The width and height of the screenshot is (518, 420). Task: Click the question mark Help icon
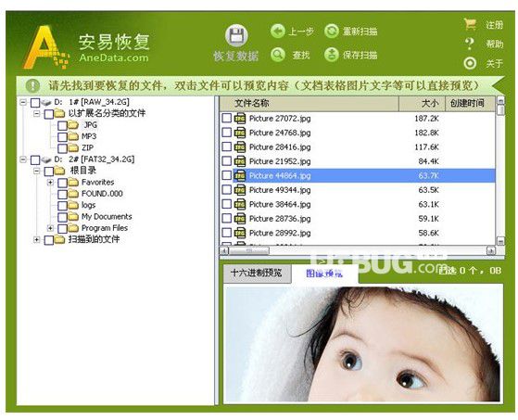(470, 44)
